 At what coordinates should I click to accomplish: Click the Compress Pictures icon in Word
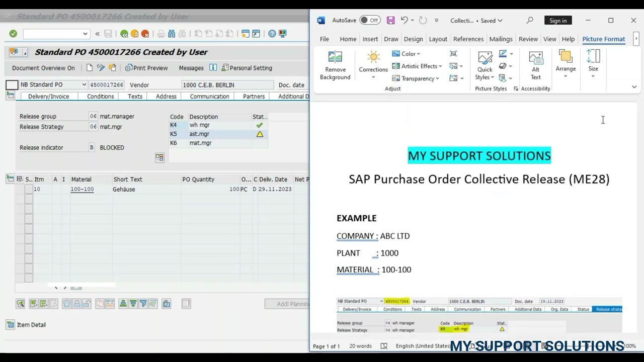[453, 54]
